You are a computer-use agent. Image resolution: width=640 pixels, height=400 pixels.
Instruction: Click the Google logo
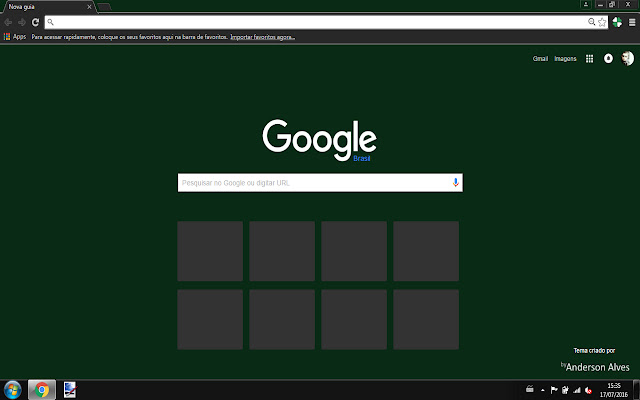[320, 140]
